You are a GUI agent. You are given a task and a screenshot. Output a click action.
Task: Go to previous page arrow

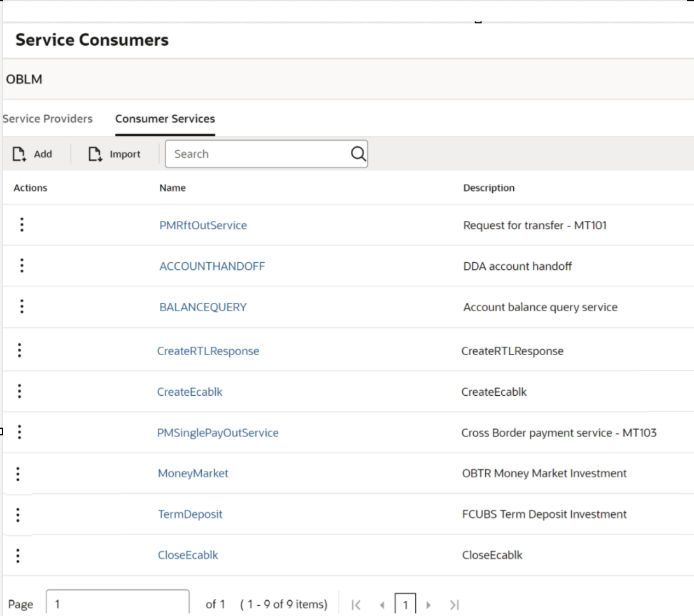tap(382, 605)
